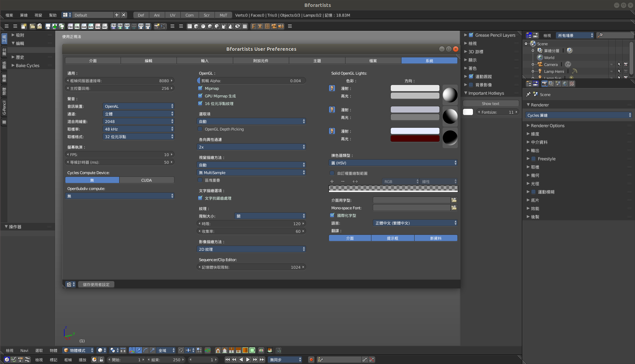
Task: Enable 區塊重疊 checkbox
Action: [200, 180]
